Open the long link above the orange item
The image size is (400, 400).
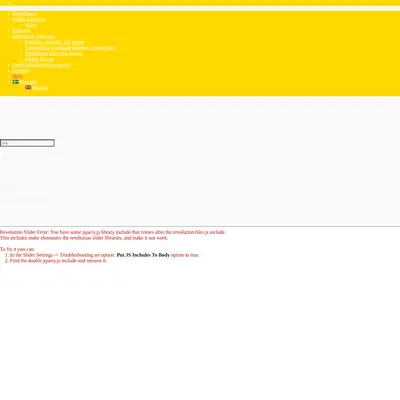click(42, 65)
